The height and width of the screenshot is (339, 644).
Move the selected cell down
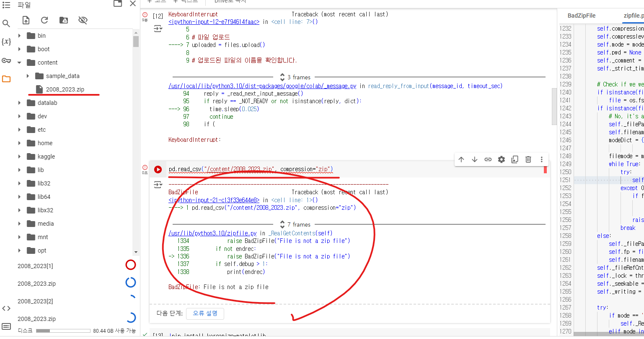(475, 159)
